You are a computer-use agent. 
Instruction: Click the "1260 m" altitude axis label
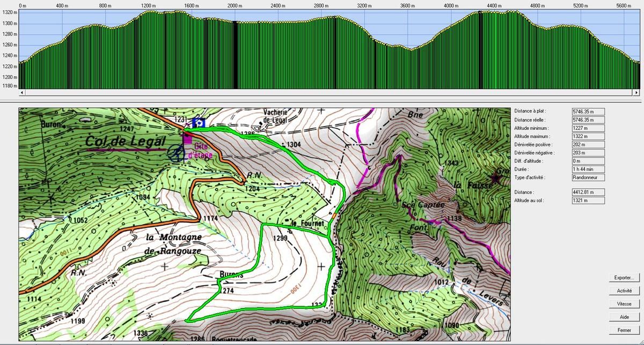pos(9,45)
